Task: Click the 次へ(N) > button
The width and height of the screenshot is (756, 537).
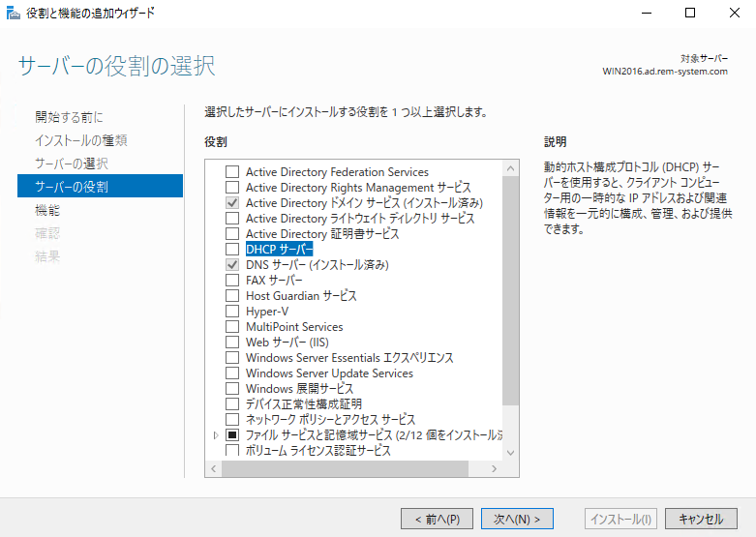Action: click(517, 519)
